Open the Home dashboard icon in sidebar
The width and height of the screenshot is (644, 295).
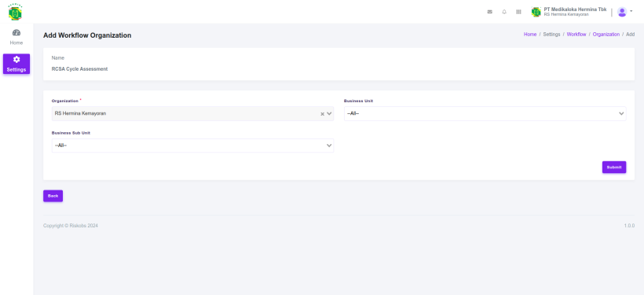coord(16,33)
